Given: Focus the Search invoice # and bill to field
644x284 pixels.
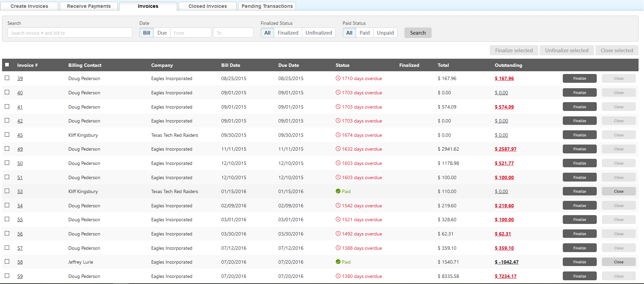Looking at the screenshot, I should pyautogui.click(x=70, y=33).
